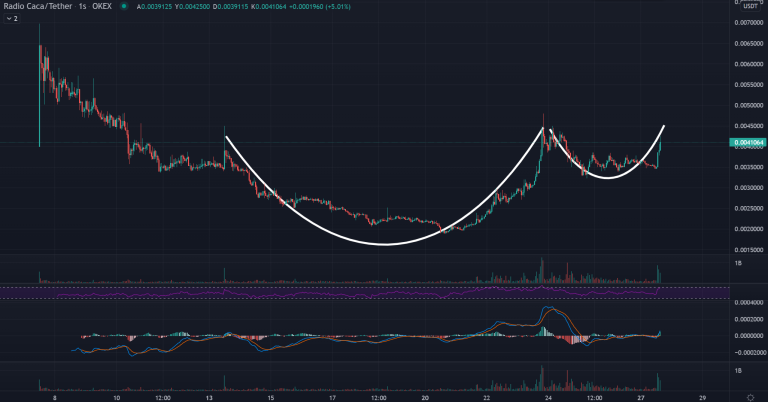Click the tall volume bar near date 24
Viewport: 768px width, 402px height.
click(x=542, y=268)
